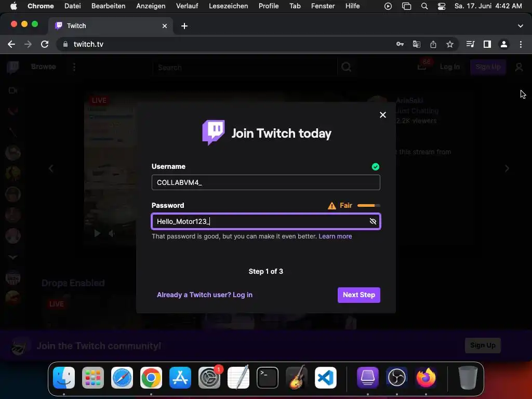Click the twitch.tv address bar
The image size is (532, 399).
(224, 44)
